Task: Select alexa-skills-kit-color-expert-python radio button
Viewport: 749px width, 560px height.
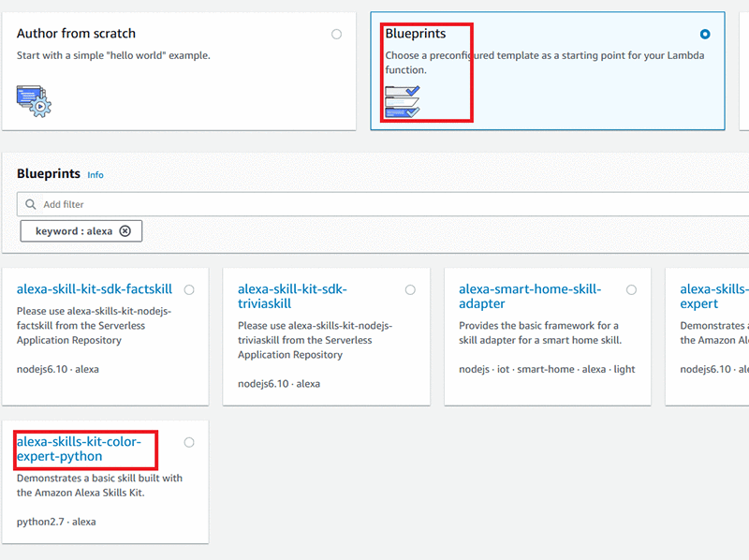Action: [x=189, y=442]
